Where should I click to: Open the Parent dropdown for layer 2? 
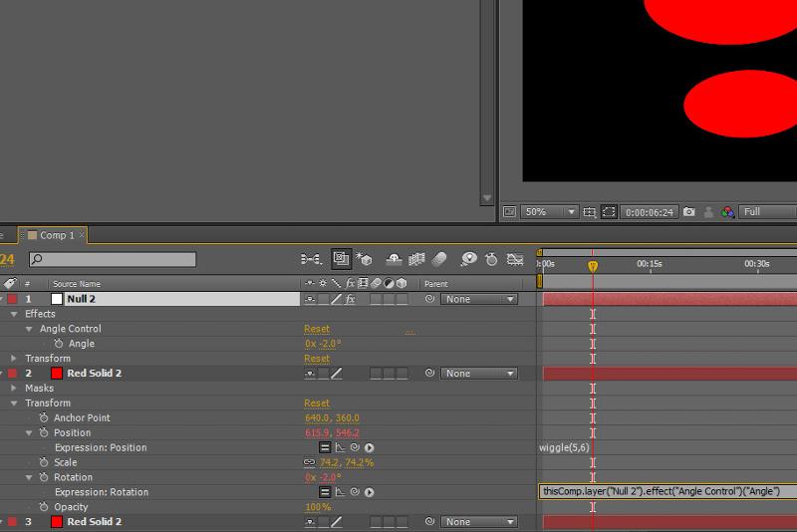click(479, 374)
